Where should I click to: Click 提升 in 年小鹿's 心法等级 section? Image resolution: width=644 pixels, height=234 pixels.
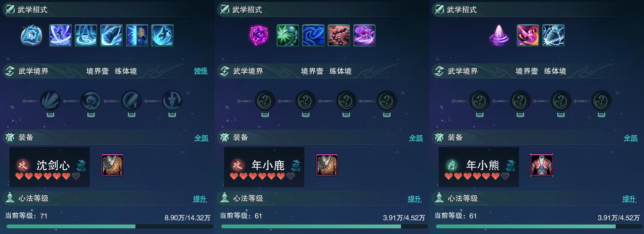click(x=415, y=199)
